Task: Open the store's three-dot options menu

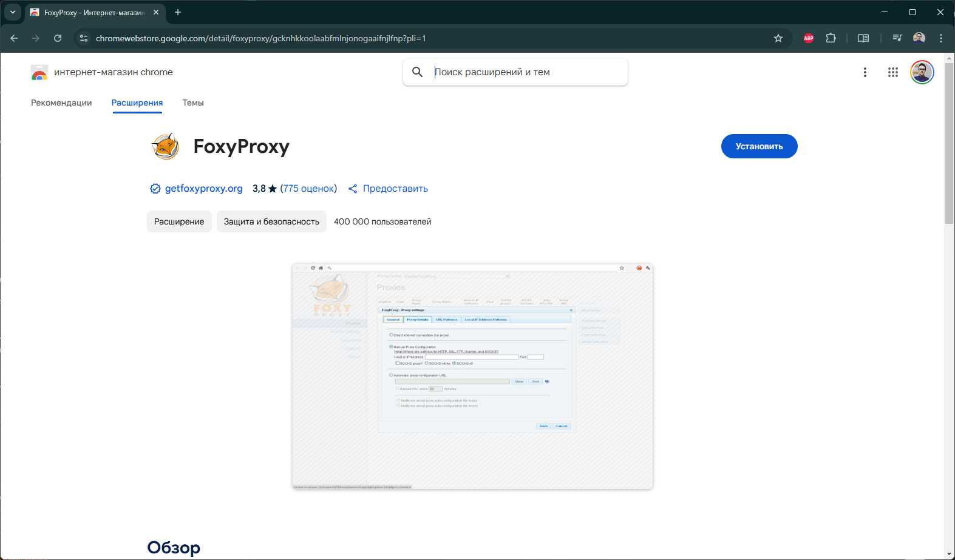Action: 865,72
